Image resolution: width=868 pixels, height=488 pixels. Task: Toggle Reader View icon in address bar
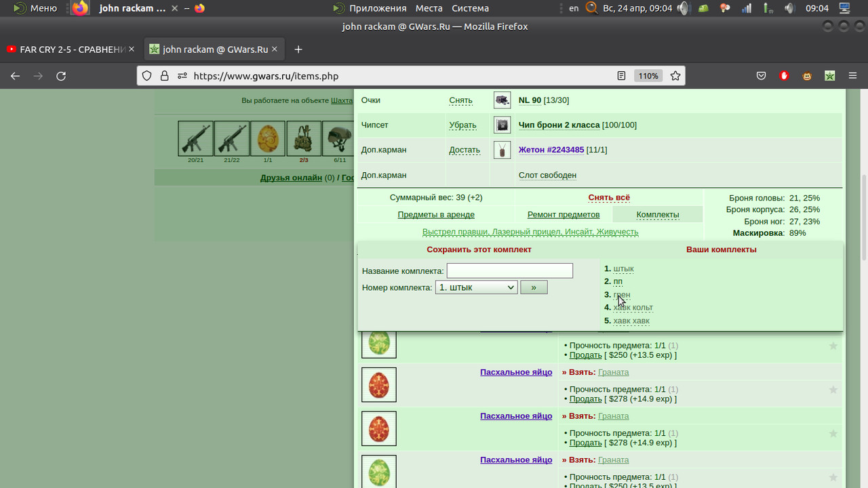pyautogui.click(x=621, y=76)
